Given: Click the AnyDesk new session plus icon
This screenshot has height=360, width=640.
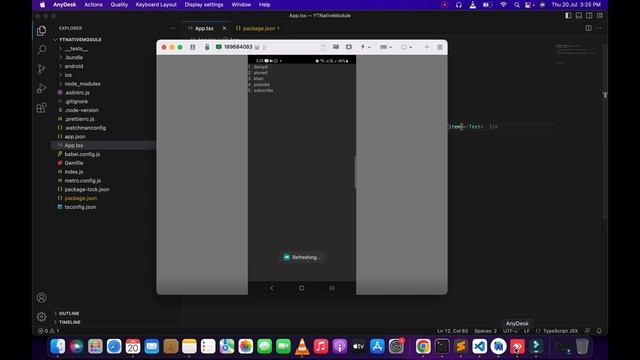Looking at the screenshot, I should [x=427, y=47].
